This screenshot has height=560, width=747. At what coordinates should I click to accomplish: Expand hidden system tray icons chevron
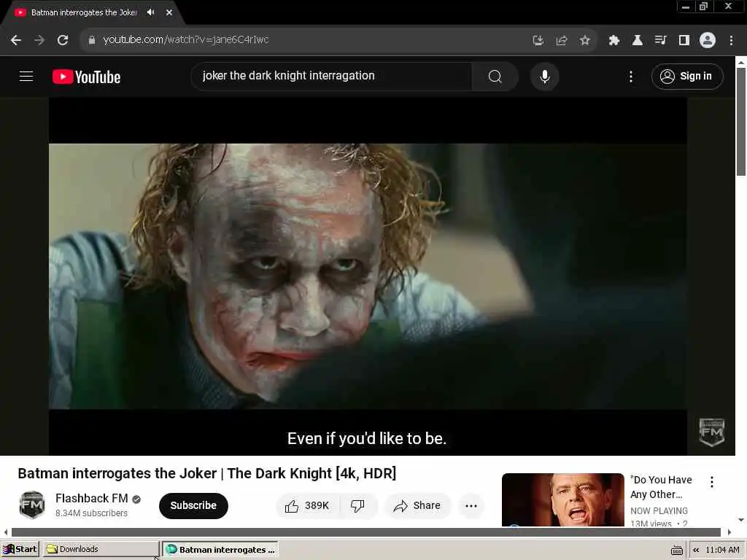pos(696,550)
